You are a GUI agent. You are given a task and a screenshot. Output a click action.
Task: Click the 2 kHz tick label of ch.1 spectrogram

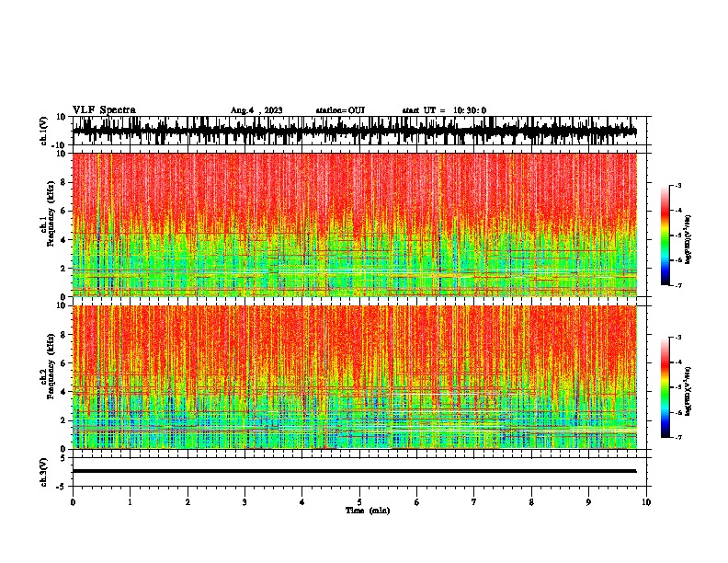point(64,269)
